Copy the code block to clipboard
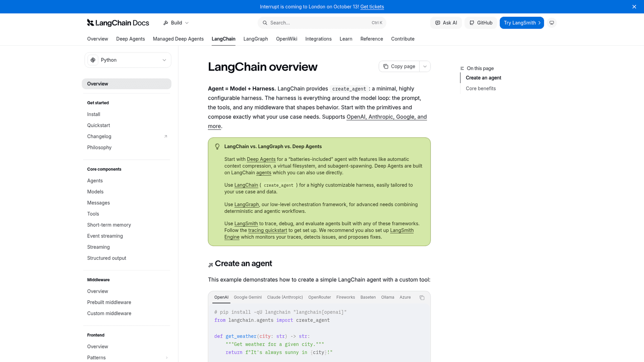This screenshot has height=362, width=644. pos(422,298)
